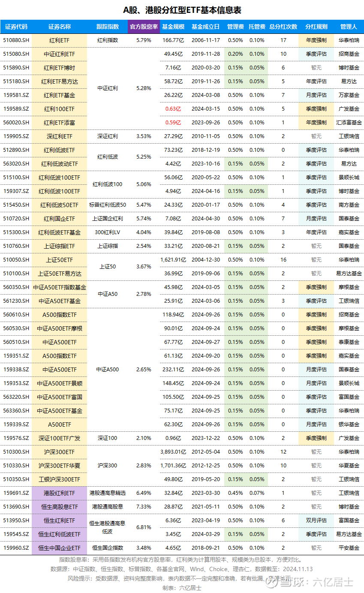The image size is (364, 593).
Task: Select the manager cell '汇添富基金'
Action: (x=349, y=123)
